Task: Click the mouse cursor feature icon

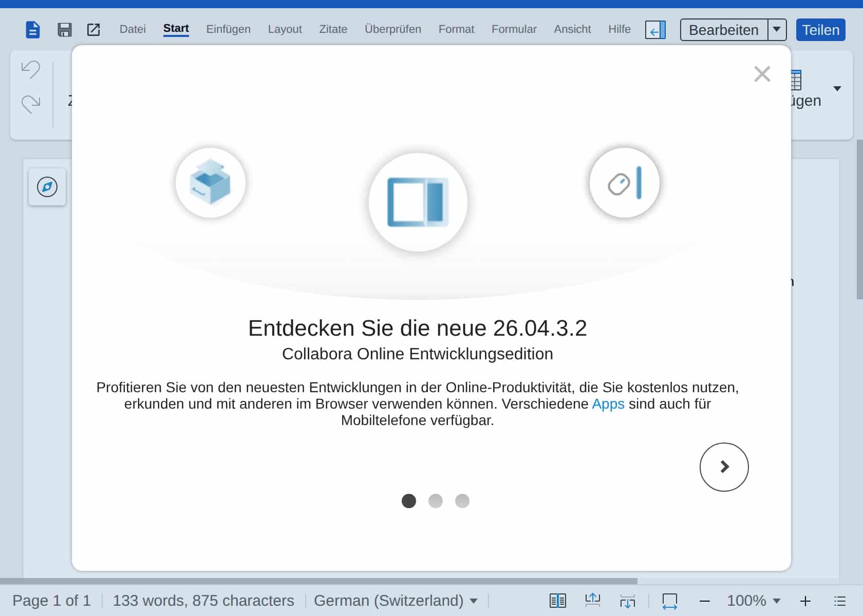Action: [625, 183]
